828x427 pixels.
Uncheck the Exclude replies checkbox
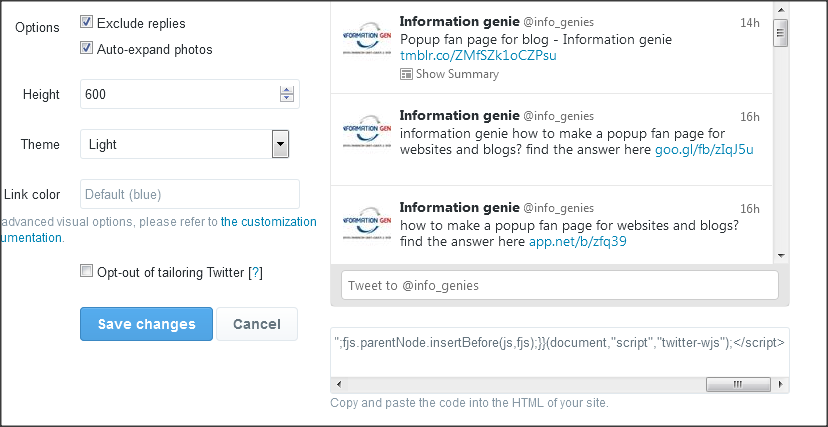[x=87, y=22]
